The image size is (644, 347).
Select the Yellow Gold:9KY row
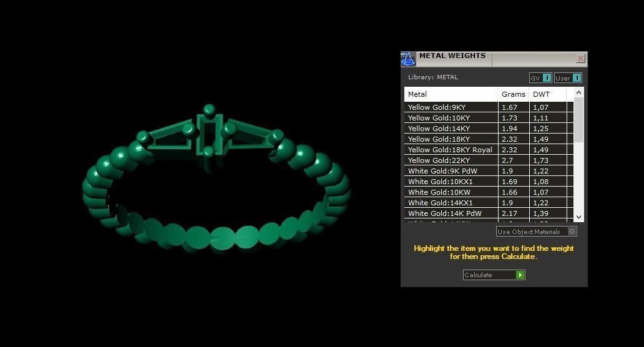tap(489, 107)
